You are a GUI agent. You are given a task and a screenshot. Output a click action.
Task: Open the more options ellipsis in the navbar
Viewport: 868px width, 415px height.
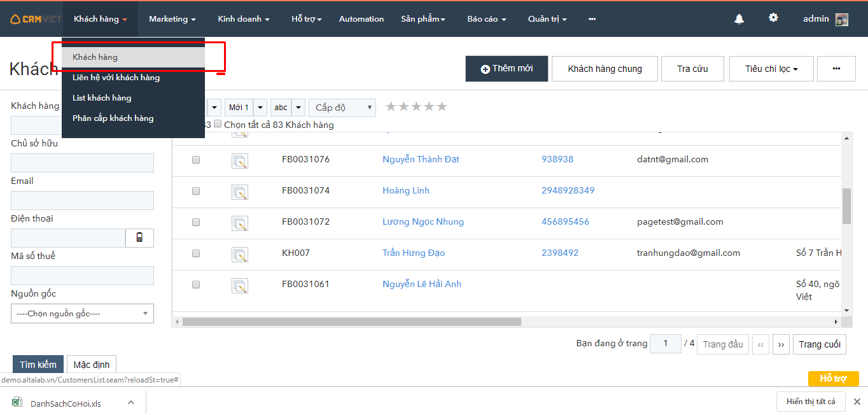click(x=592, y=19)
